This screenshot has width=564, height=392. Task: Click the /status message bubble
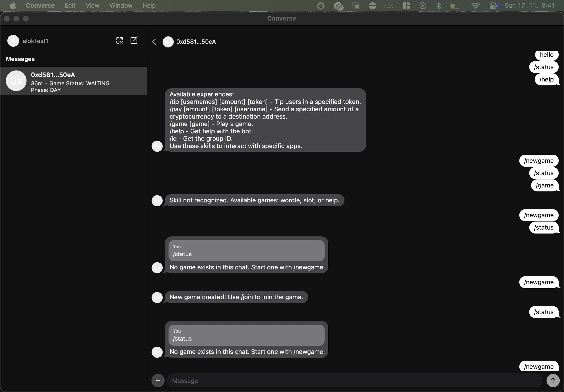tap(543, 66)
